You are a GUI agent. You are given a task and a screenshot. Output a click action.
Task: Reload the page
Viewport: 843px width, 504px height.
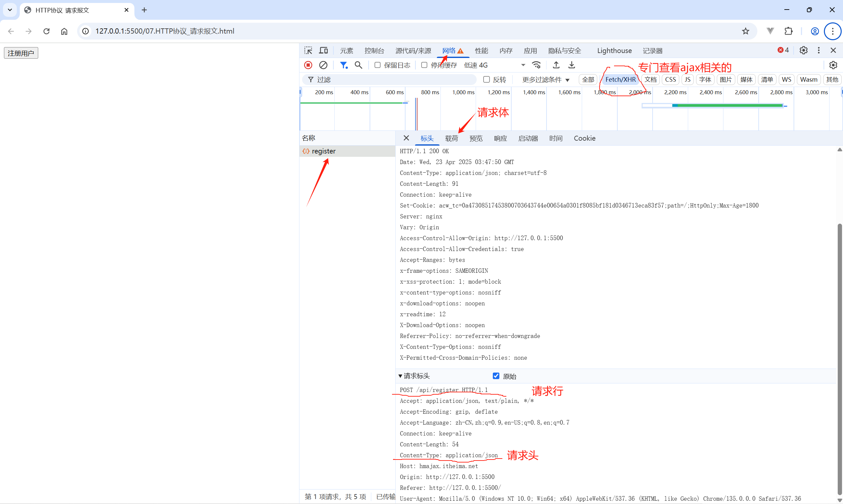point(46,31)
